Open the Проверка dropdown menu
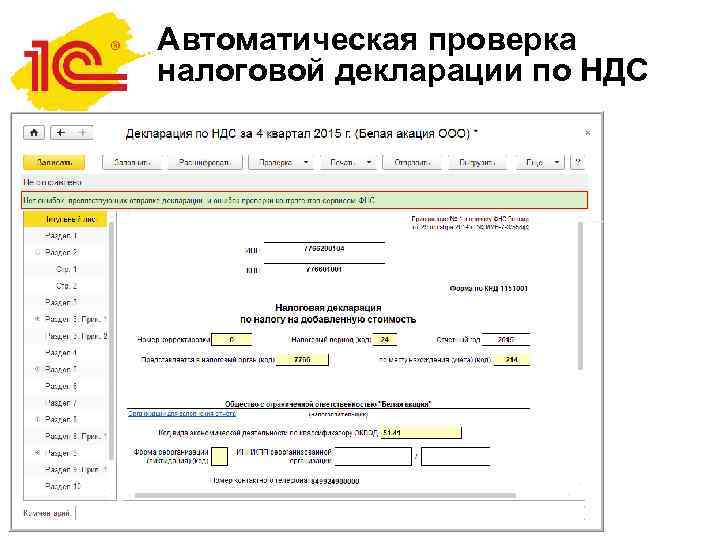This screenshot has width=720, height=540. (281, 162)
